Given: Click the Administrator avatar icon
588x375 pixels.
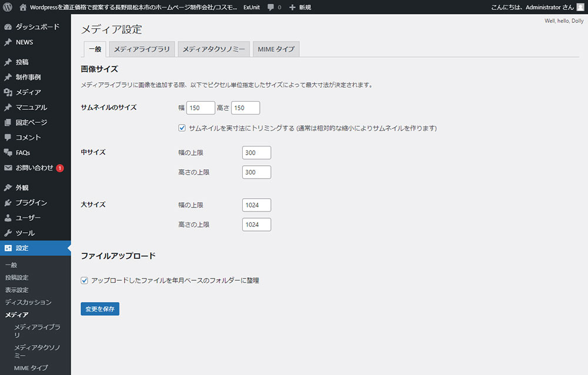Looking at the screenshot, I should [580, 7].
